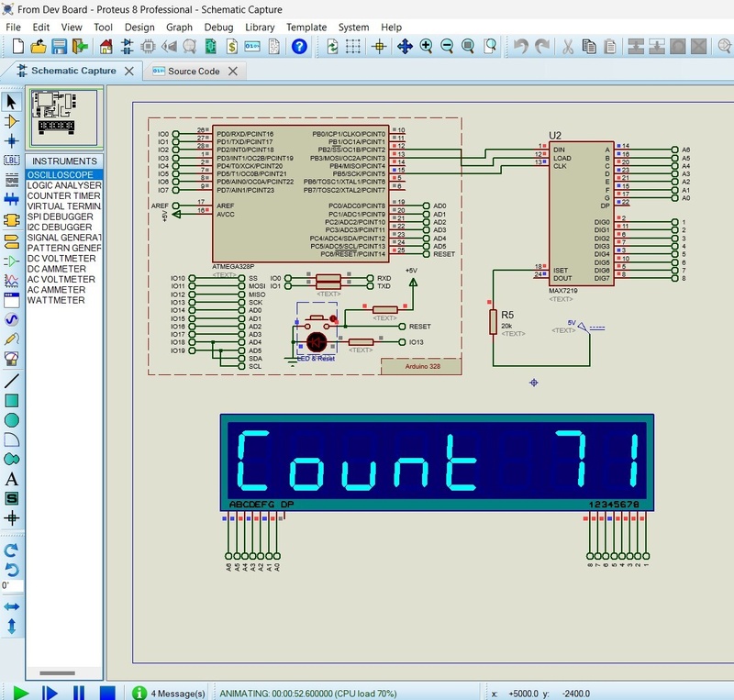The image size is (734, 700).
Task: Click the Step simulation button
Action: pyautogui.click(x=49, y=693)
